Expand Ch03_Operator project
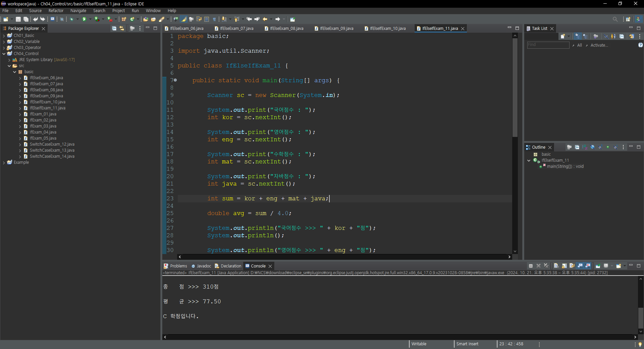Image resolution: width=644 pixels, height=349 pixels. click(x=4, y=48)
